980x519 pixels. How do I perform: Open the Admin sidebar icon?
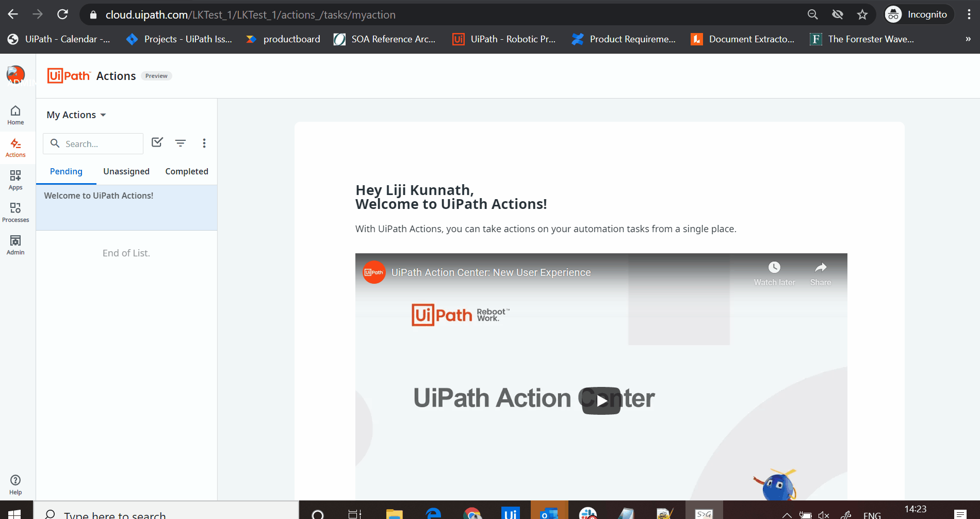tap(15, 245)
